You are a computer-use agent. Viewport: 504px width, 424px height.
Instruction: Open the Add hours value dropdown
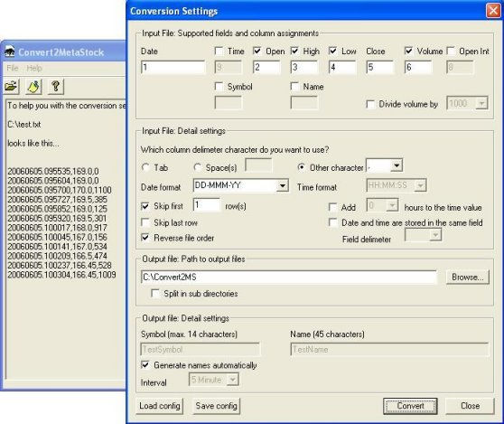(392, 205)
